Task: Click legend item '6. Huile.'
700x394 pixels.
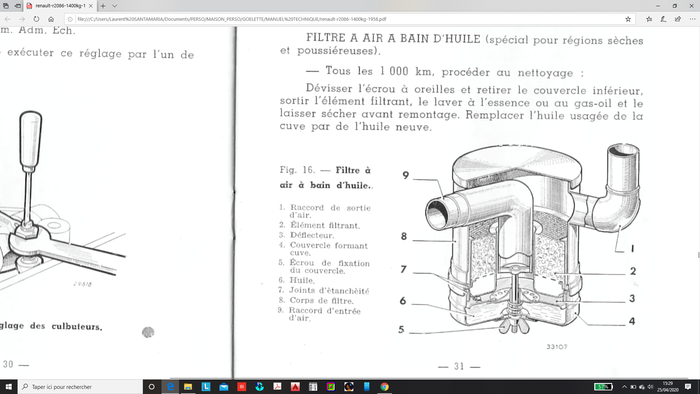Action: (296, 280)
